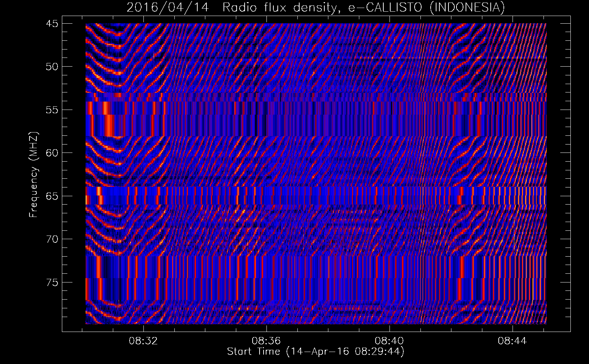Screen dimensions: 589x364
Task: Click the plot title 'Radio flux density, e-CALLISTO (INDONESIA)'
Action: tap(364, 7)
